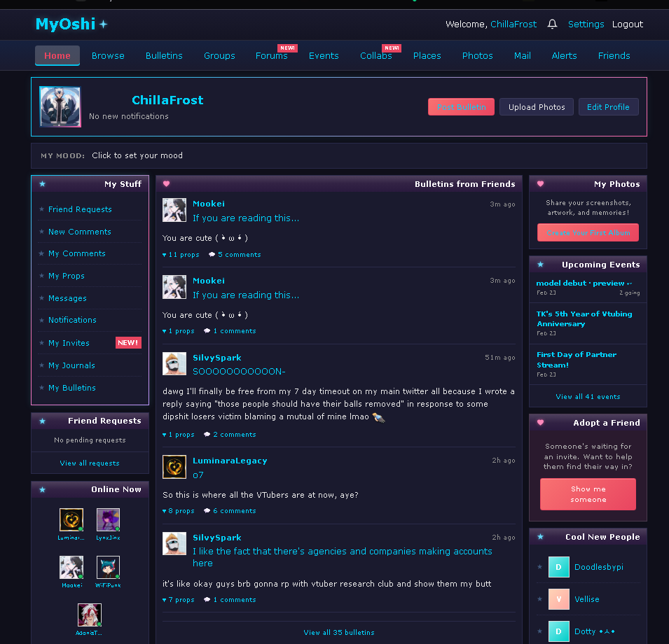This screenshot has height=644, width=669.
Task: Open My Journals link
Action: pos(71,365)
